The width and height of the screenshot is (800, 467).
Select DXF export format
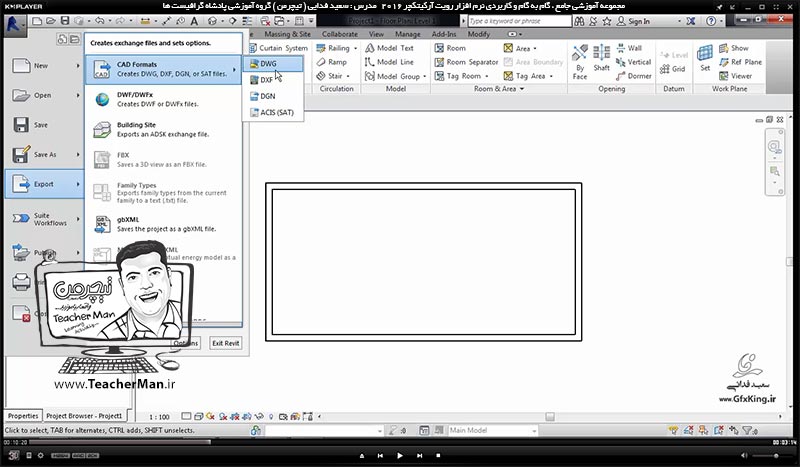click(x=273, y=80)
